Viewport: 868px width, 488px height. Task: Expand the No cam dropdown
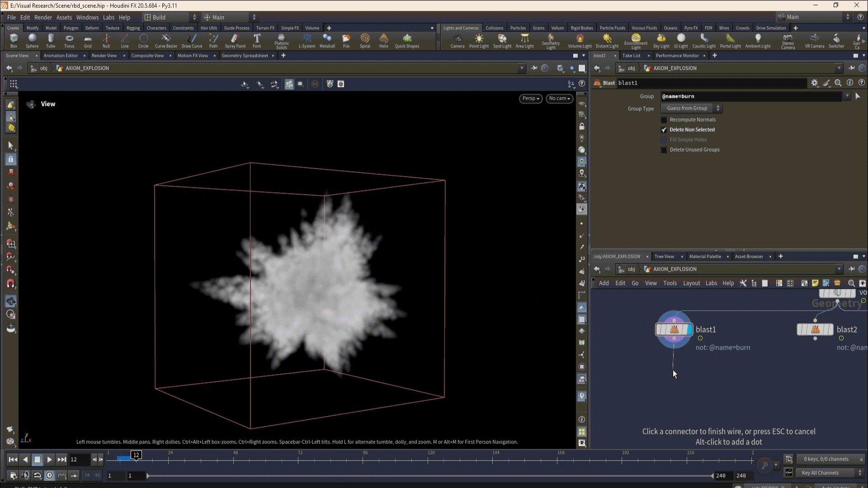(x=559, y=99)
